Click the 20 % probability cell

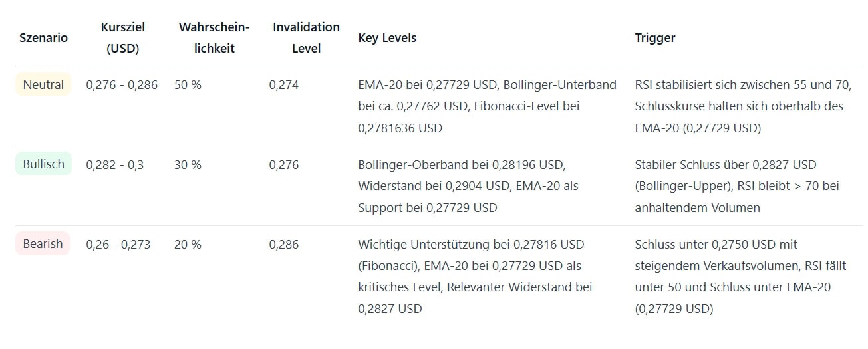pos(188,245)
